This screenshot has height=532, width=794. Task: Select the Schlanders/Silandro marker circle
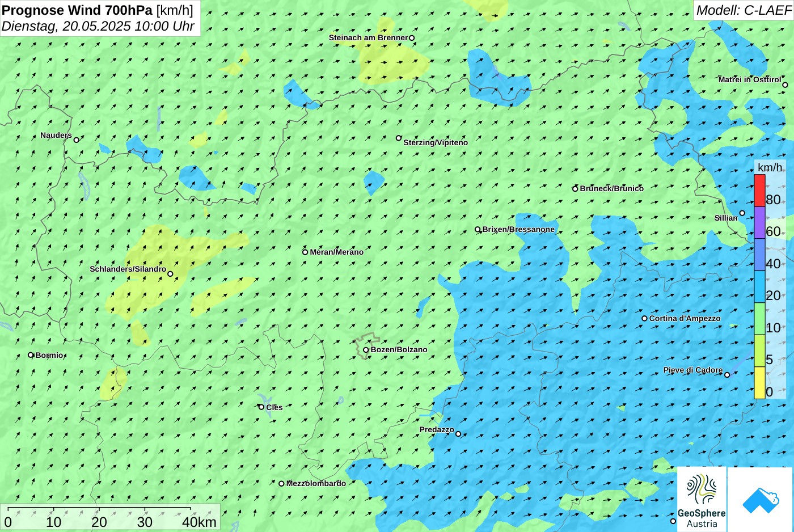170,274
